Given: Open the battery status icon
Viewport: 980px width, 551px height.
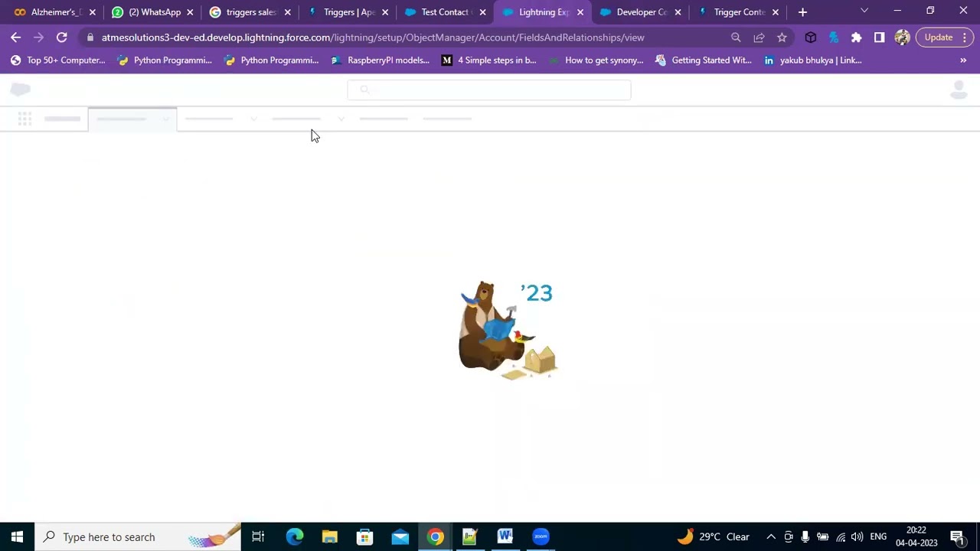Looking at the screenshot, I should coord(823,536).
